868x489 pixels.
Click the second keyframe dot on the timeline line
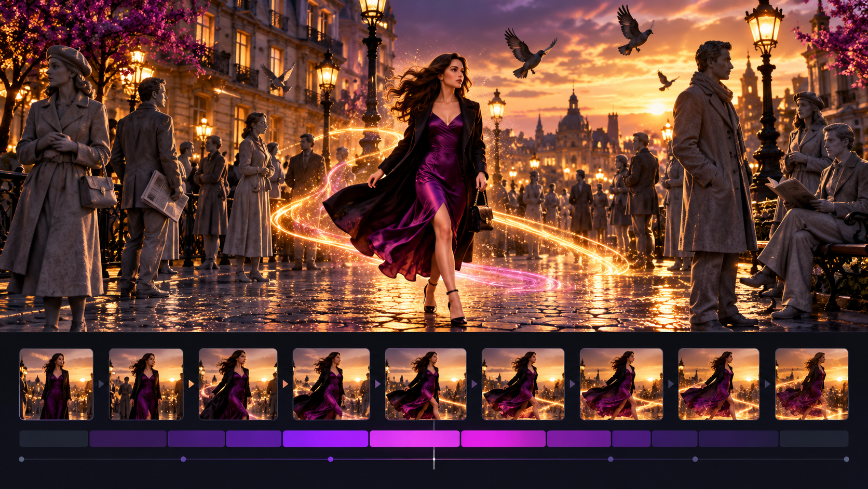click(x=183, y=459)
